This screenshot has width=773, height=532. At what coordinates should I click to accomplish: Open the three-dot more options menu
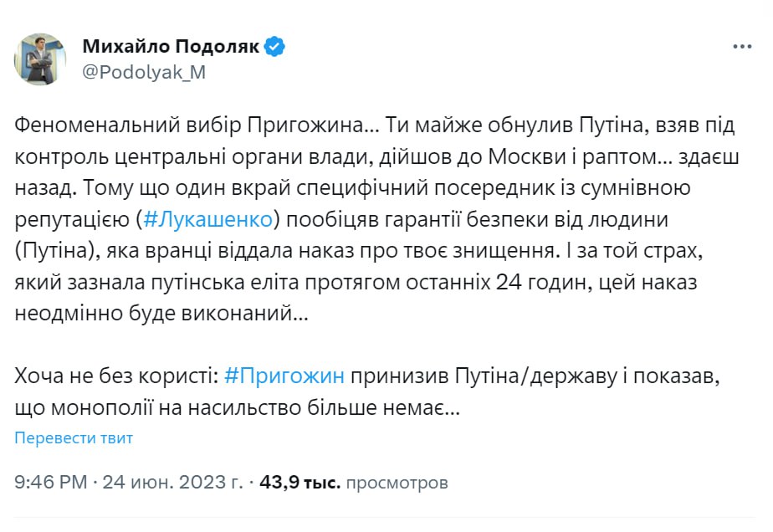742,47
